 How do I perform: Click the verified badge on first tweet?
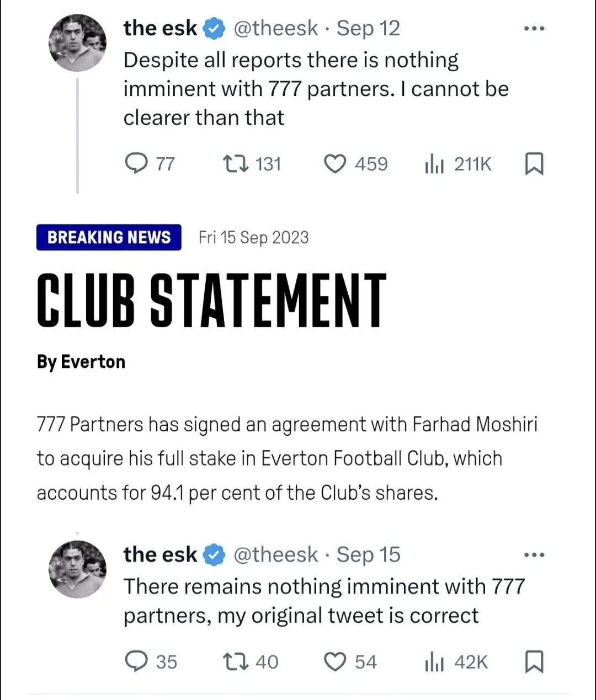coord(215,29)
